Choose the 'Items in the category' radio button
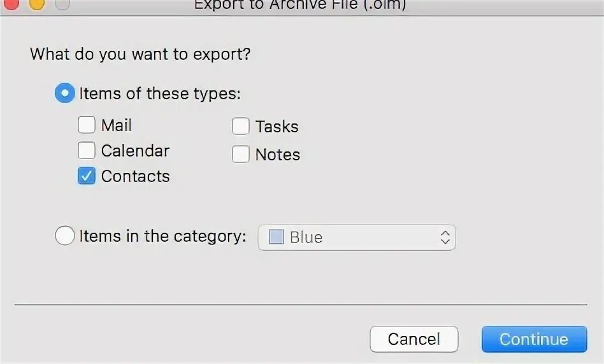This screenshot has height=364, width=604. [65, 235]
